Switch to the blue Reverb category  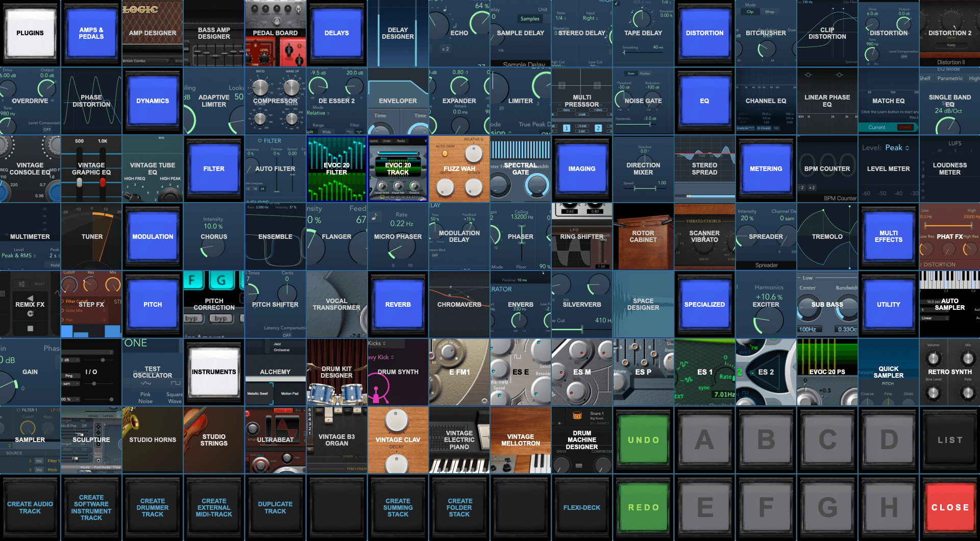(x=398, y=305)
